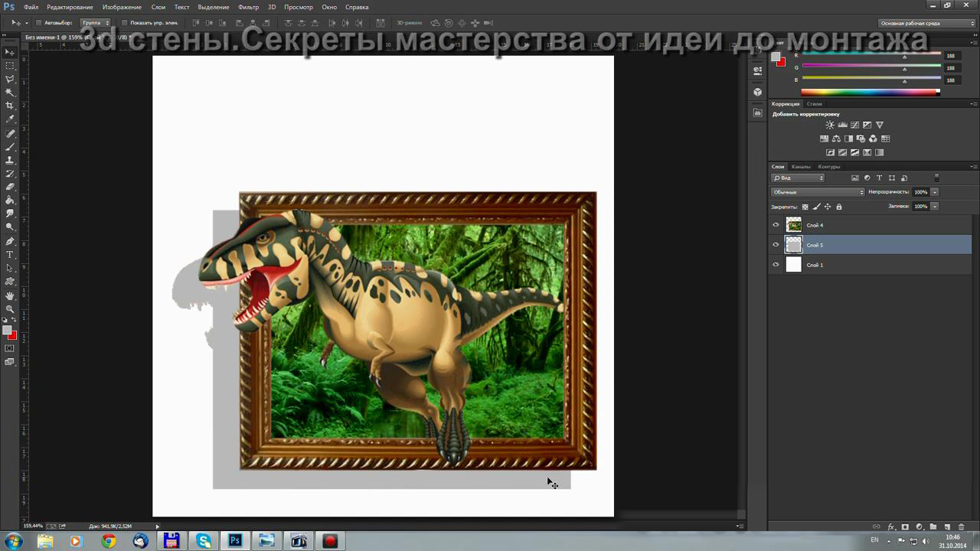Select layer Слой 1 by name
This screenshot has height=551, width=980.
click(815, 265)
